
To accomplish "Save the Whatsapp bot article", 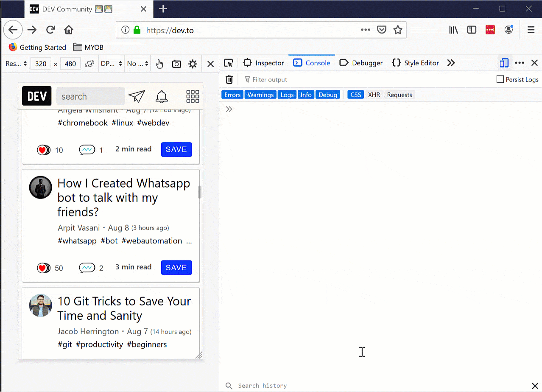I will point(176,268).
